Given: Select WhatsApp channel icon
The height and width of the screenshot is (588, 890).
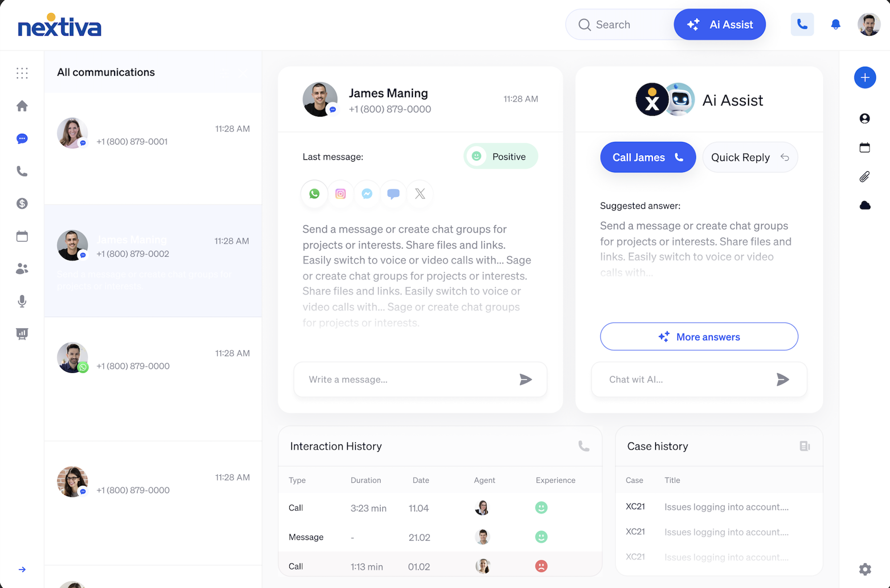Looking at the screenshot, I should [314, 194].
